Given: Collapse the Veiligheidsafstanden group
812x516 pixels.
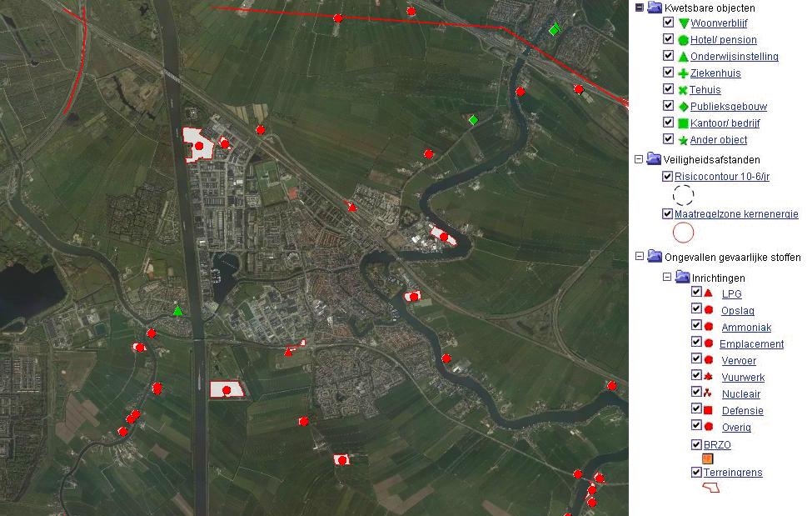Looking at the screenshot, I should click(639, 159).
